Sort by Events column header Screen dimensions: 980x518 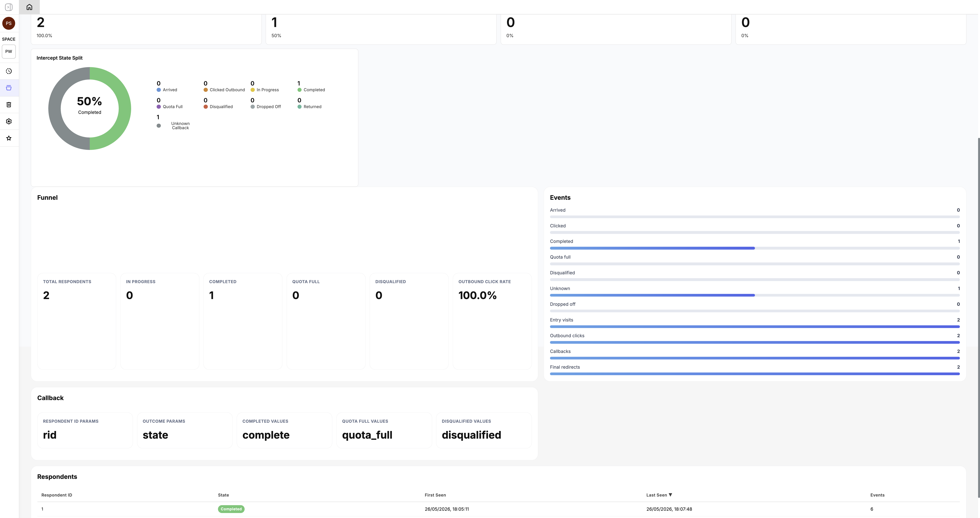tap(877, 495)
